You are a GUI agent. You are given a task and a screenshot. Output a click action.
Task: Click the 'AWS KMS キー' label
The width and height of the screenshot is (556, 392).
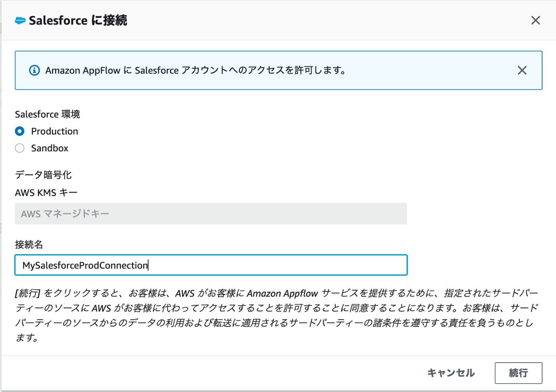click(46, 193)
